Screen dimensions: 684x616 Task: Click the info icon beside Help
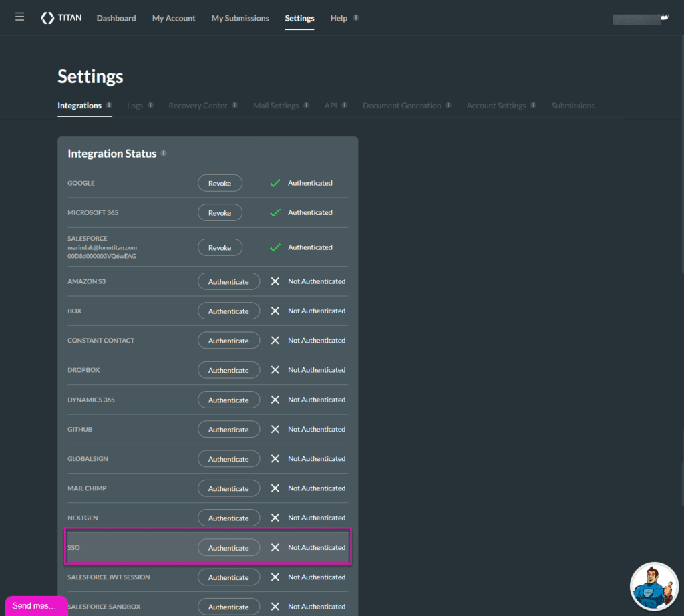[x=355, y=18]
